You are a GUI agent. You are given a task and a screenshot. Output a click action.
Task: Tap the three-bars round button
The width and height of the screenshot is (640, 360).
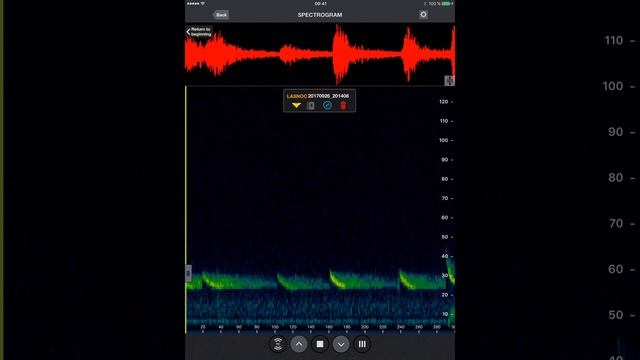pos(362,344)
